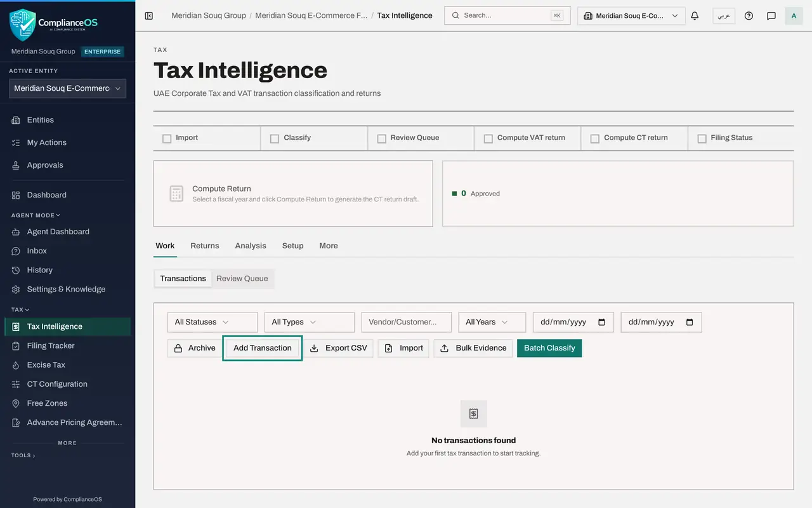
Task: Open the All Types filter
Action: pos(310,322)
